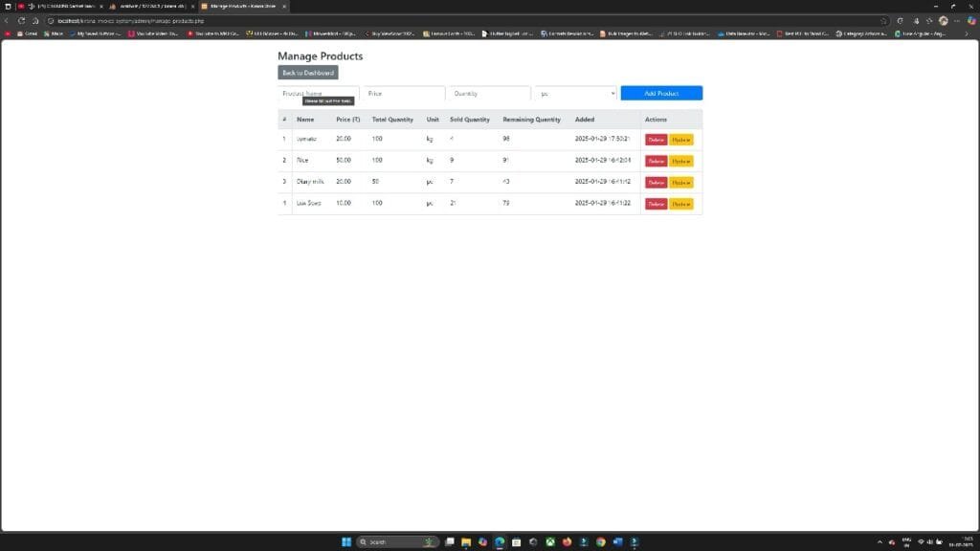Click the Back to Dashboard button

307,72
